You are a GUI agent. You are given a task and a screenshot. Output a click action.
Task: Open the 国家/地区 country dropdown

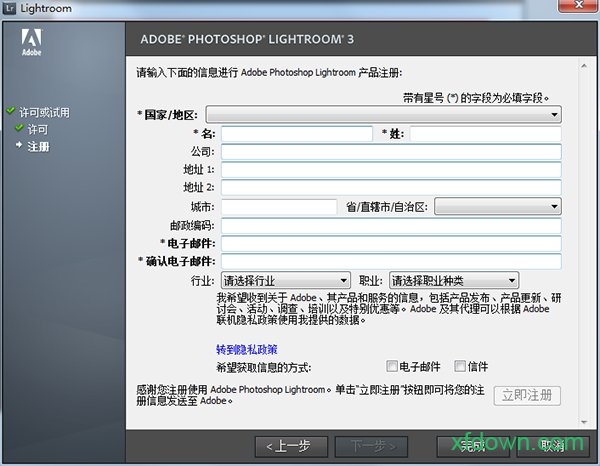(x=383, y=114)
